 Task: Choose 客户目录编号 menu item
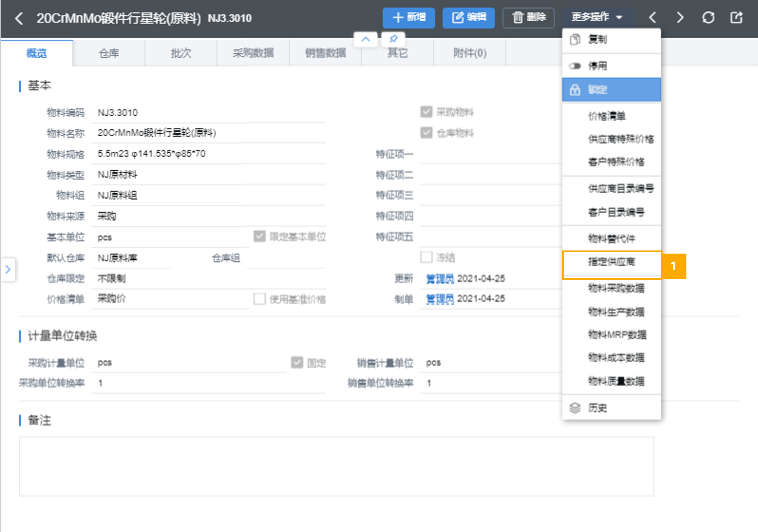(x=611, y=212)
